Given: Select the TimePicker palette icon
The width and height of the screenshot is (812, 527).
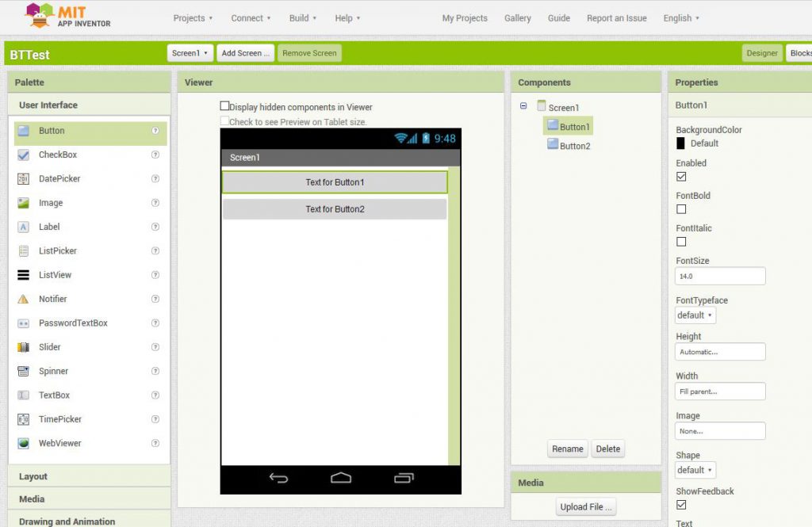Looking at the screenshot, I should pos(23,419).
